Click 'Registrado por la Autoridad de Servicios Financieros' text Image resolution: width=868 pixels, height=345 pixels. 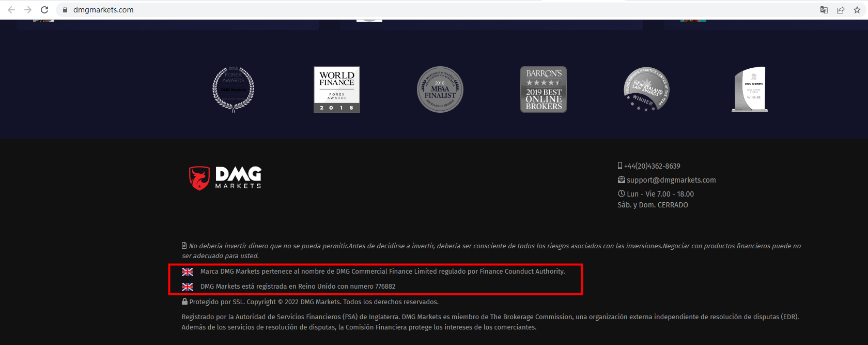click(490, 317)
